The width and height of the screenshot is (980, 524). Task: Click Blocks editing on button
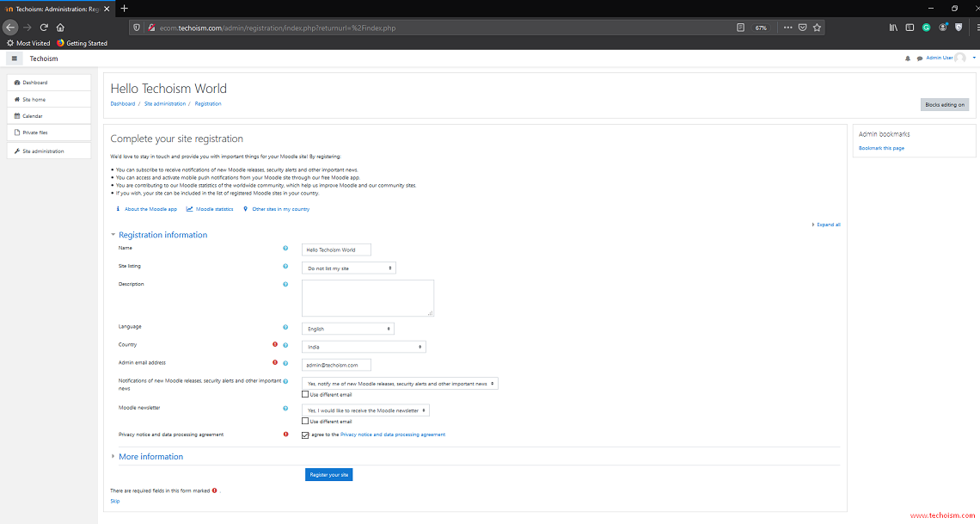(945, 105)
